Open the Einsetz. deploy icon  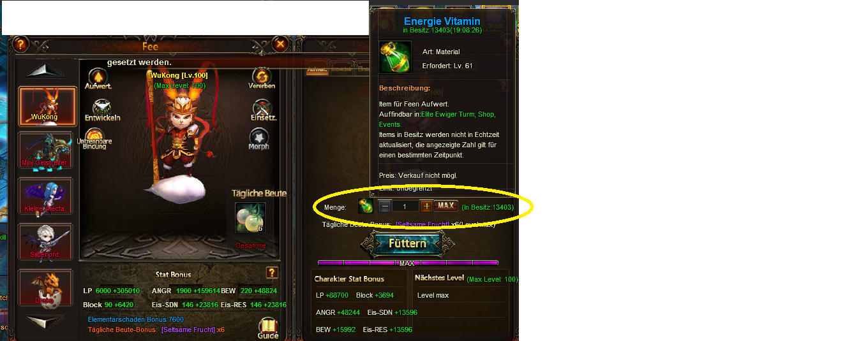coord(262,107)
